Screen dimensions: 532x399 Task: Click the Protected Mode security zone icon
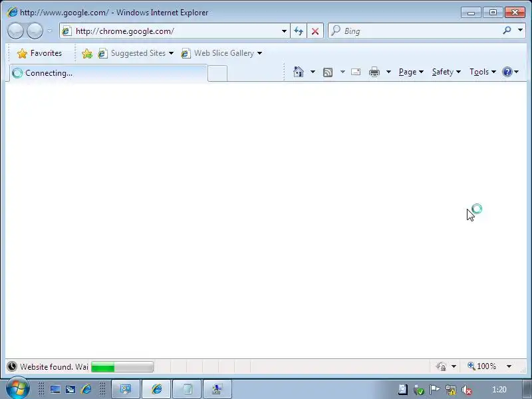click(x=441, y=366)
